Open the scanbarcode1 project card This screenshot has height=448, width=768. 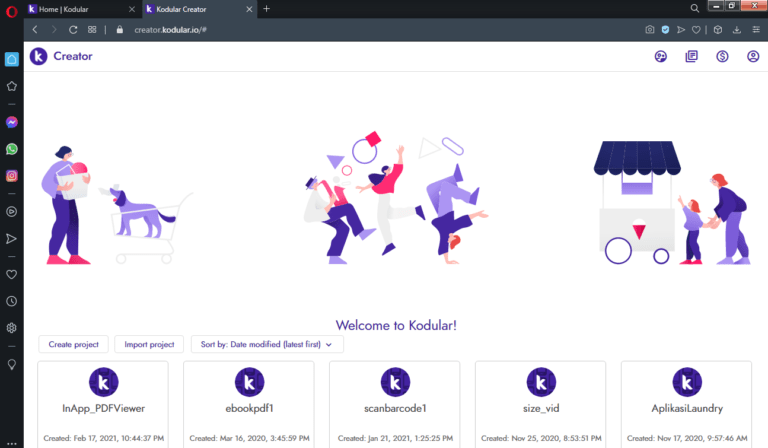click(x=395, y=404)
